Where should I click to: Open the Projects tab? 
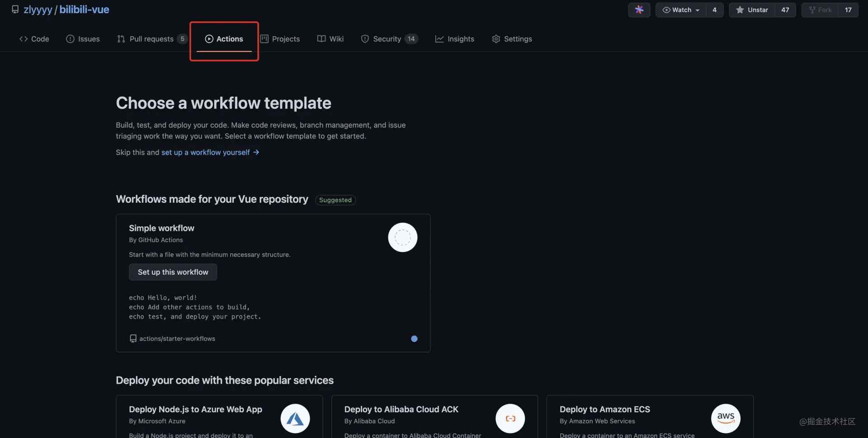coord(280,39)
